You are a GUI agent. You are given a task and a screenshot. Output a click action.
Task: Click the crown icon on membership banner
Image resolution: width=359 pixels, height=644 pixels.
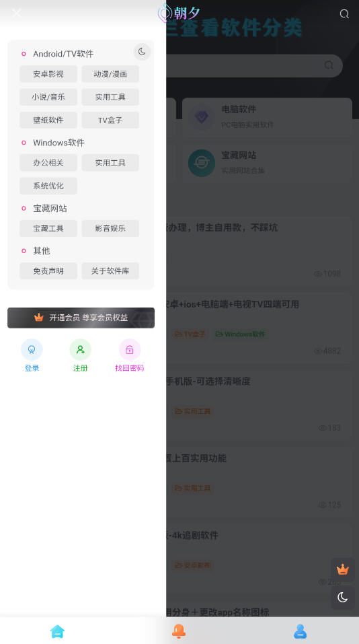(39, 318)
